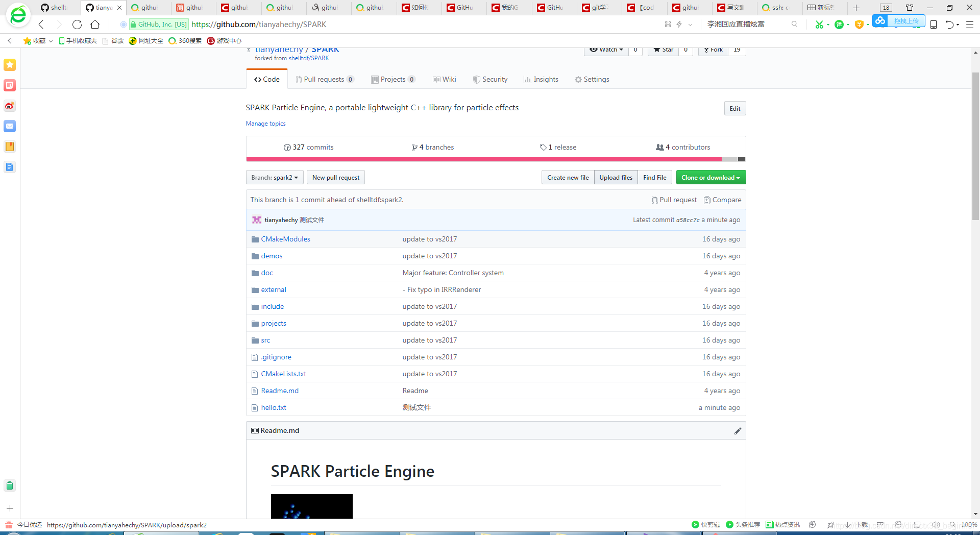Click the browser search magnifier icon
This screenshot has width=980, height=535.
[794, 24]
